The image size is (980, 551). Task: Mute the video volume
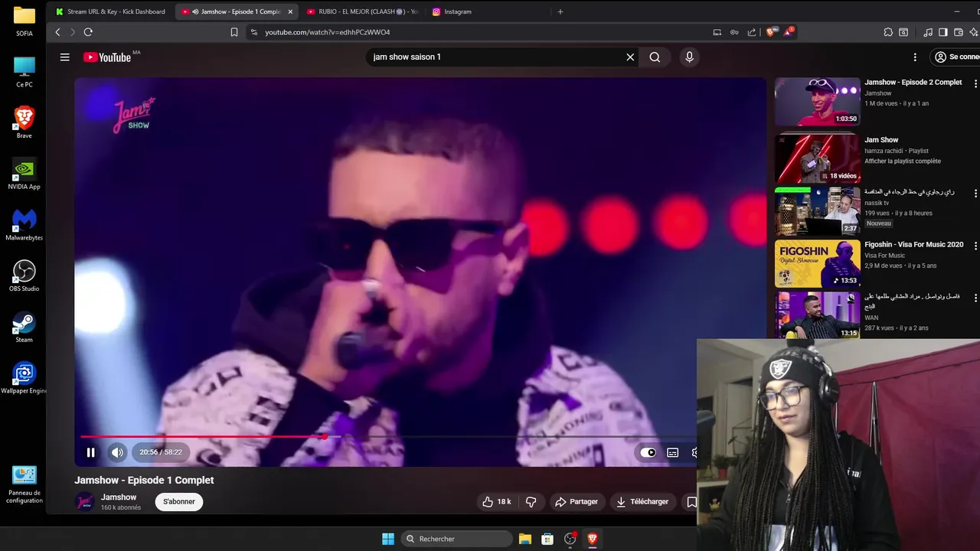117,452
